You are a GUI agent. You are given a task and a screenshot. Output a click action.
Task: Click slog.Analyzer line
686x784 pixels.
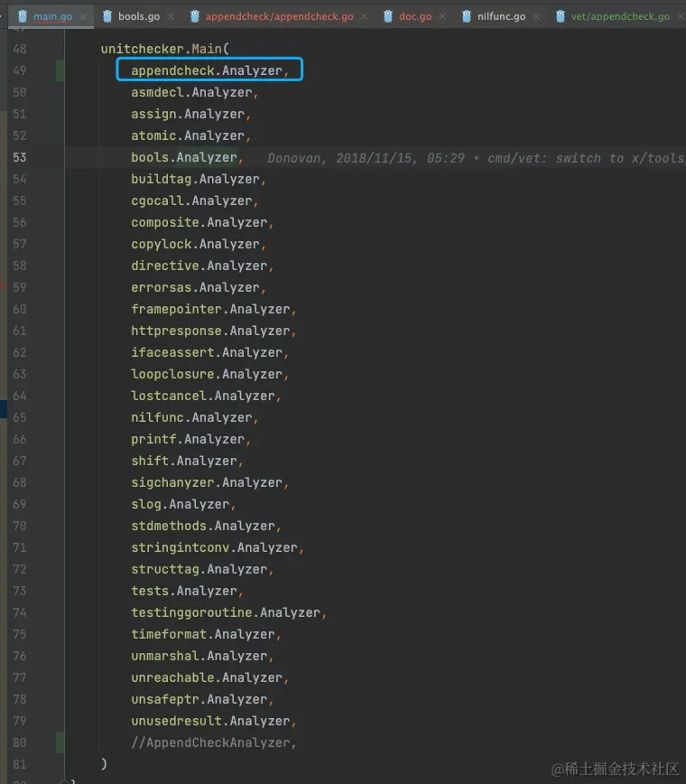pyautogui.click(x=183, y=504)
